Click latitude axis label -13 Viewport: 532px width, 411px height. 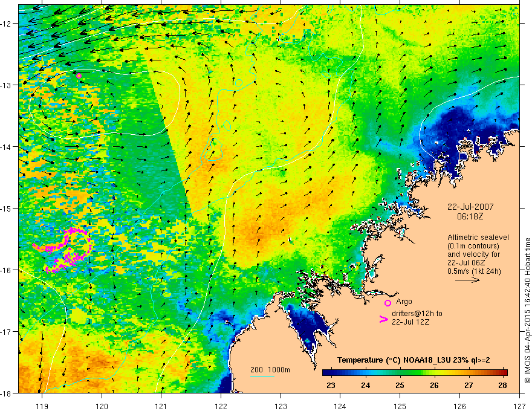pos(6,85)
